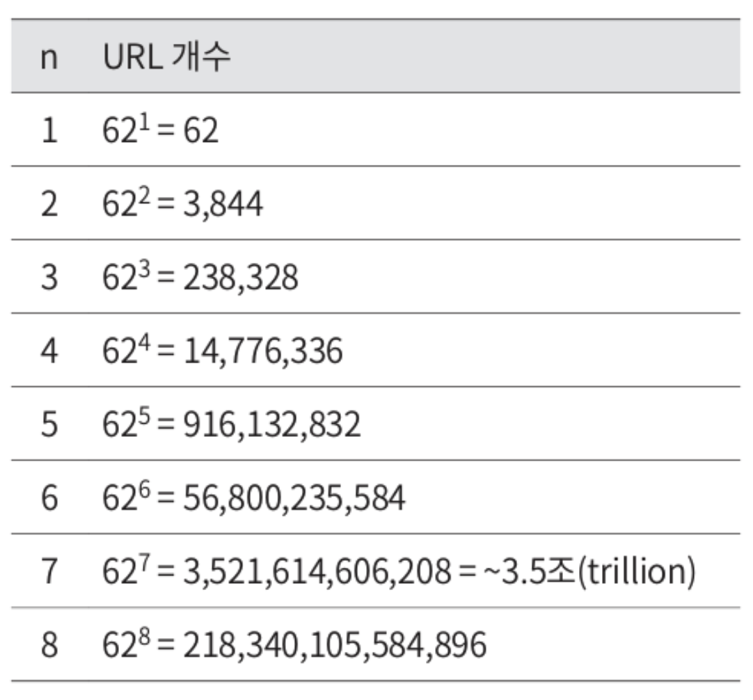Screen dimensions: 753x700
Task: Click the value 238,328 in the table
Action: (x=241, y=279)
